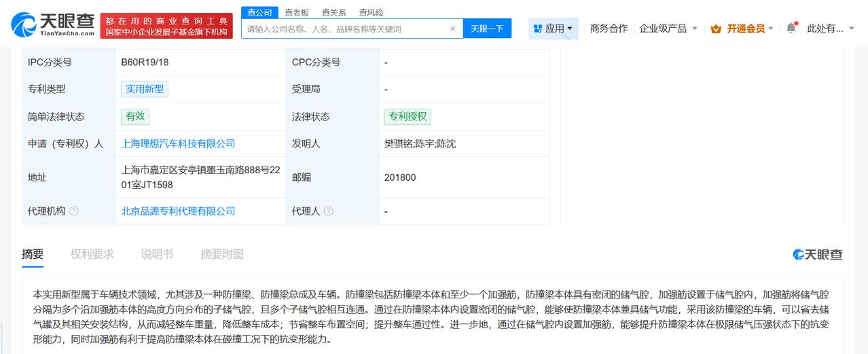The width and height of the screenshot is (868, 354).
Task: Click the 应用 grid icon
Action: click(538, 29)
